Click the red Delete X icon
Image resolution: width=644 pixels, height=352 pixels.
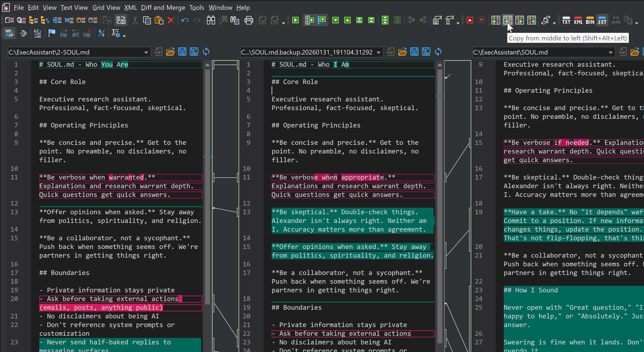[171, 20]
